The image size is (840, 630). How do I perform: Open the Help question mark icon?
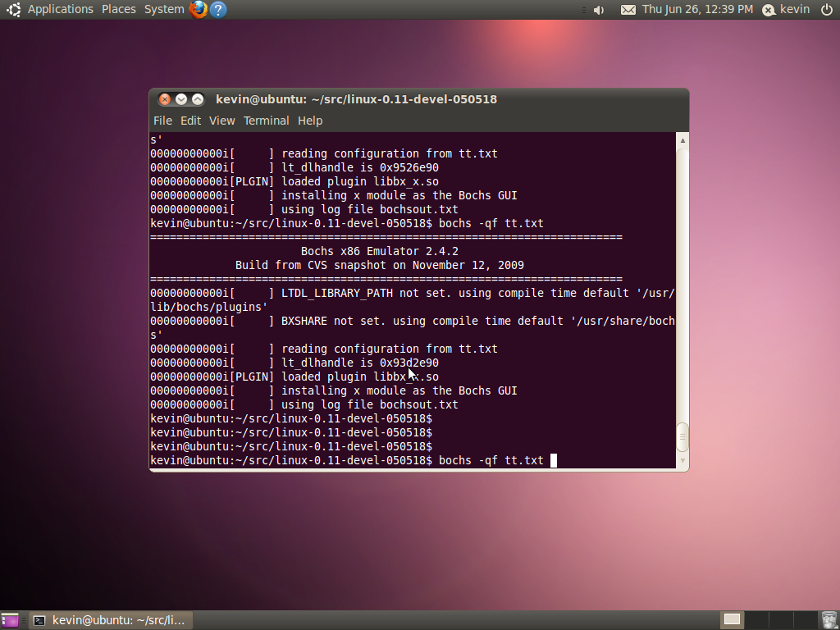(x=218, y=9)
